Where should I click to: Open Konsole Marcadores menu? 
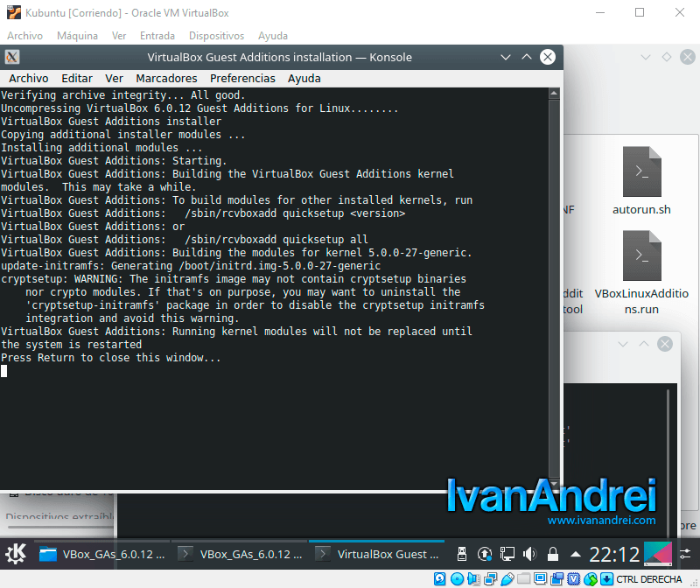tap(166, 79)
